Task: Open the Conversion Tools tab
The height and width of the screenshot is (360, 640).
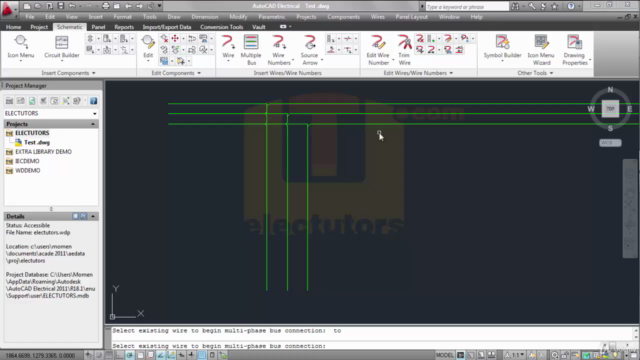Action: pos(222,27)
